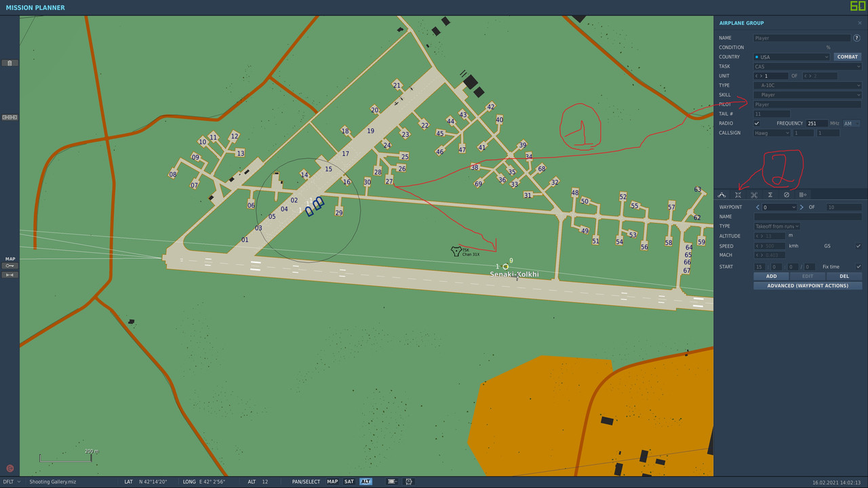The height and width of the screenshot is (488, 868).
Task: Click the EDIT waypoint button
Action: click(808, 277)
